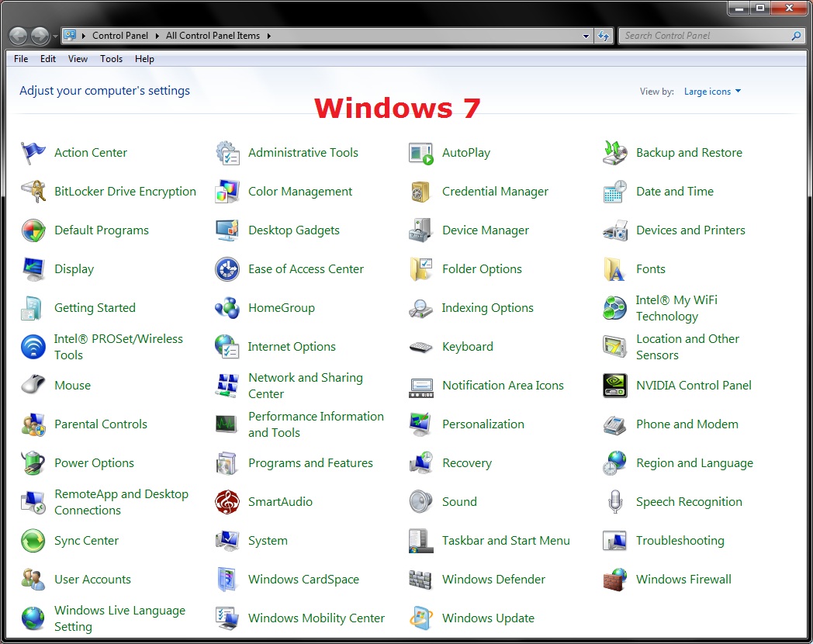This screenshot has width=813, height=644.
Task: Go forward with the Forward arrow button
Action: (x=40, y=36)
